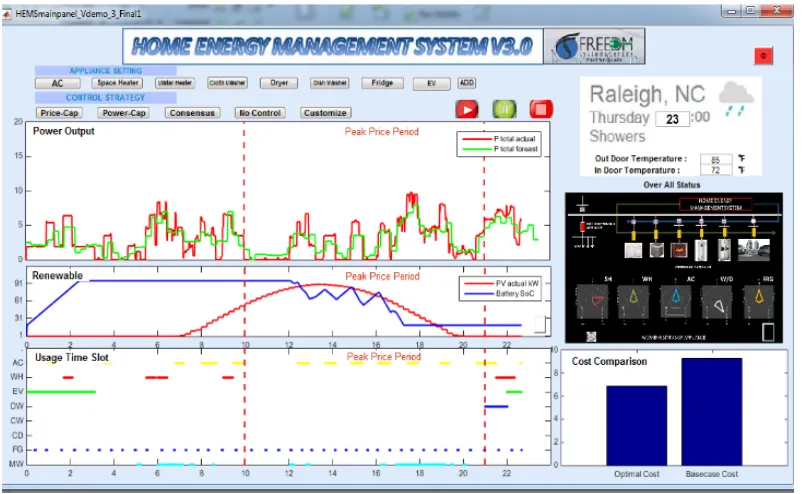The width and height of the screenshot is (802, 494).
Task: Click the refrigerator image in status diagram
Action: point(724,251)
